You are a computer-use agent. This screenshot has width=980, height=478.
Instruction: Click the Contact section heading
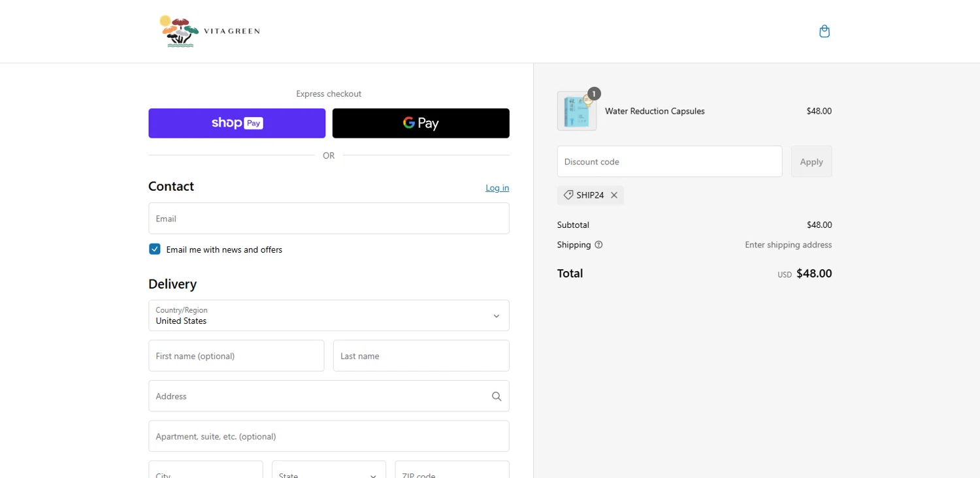(171, 187)
